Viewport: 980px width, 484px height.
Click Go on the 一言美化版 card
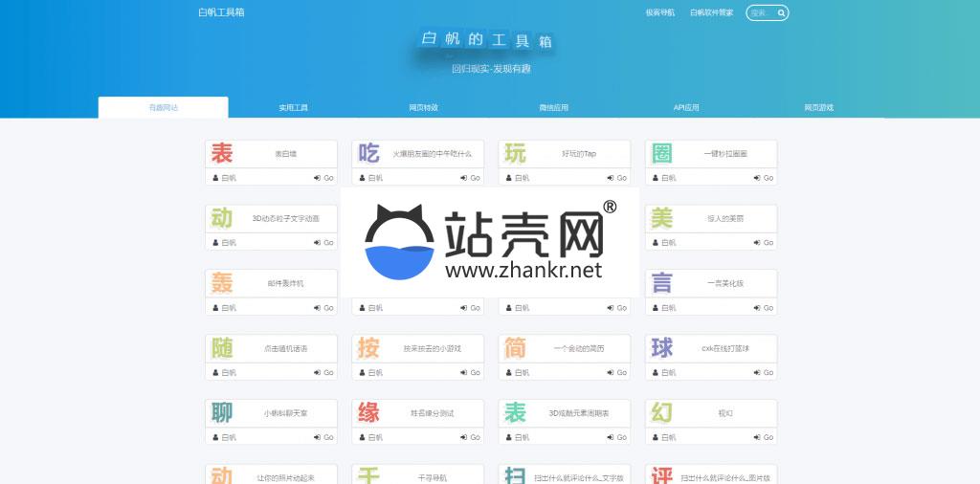[x=764, y=308]
